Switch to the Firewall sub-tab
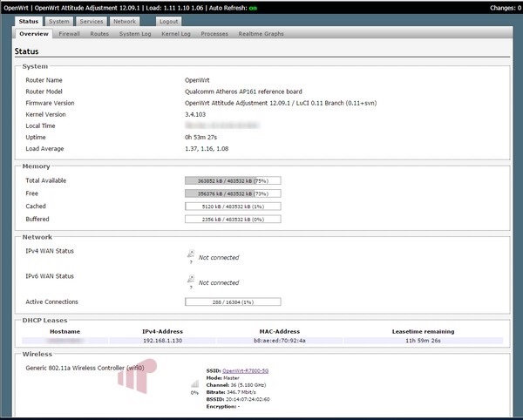523x420 pixels. pyautogui.click(x=69, y=34)
